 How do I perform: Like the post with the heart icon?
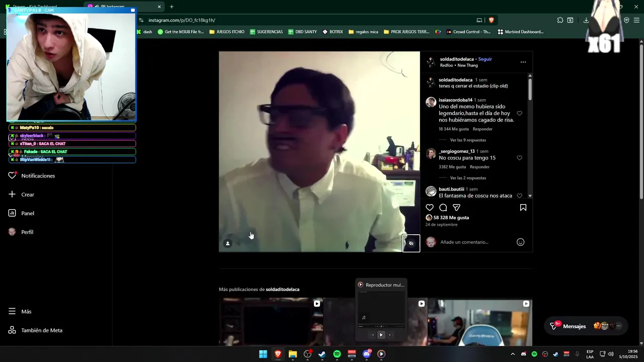(x=430, y=208)
